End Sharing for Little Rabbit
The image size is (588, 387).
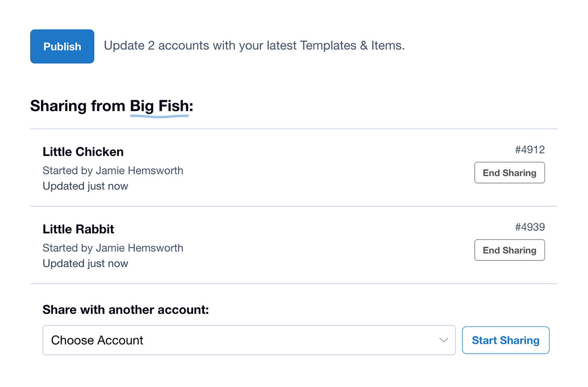pyautogui.click(x=509, y=250)
